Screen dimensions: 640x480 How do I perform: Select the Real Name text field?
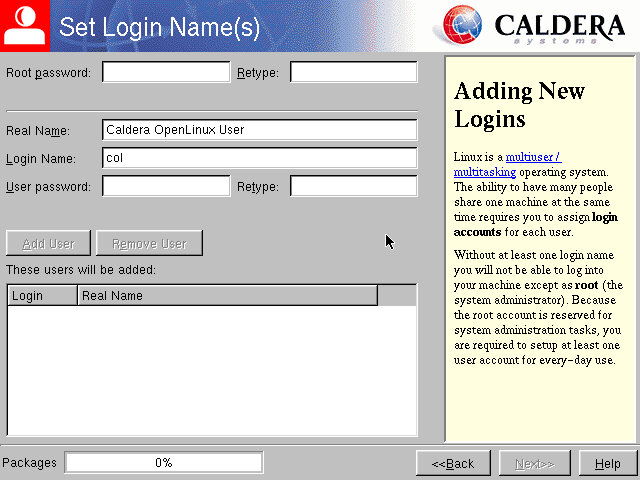(x=259, y=130)
